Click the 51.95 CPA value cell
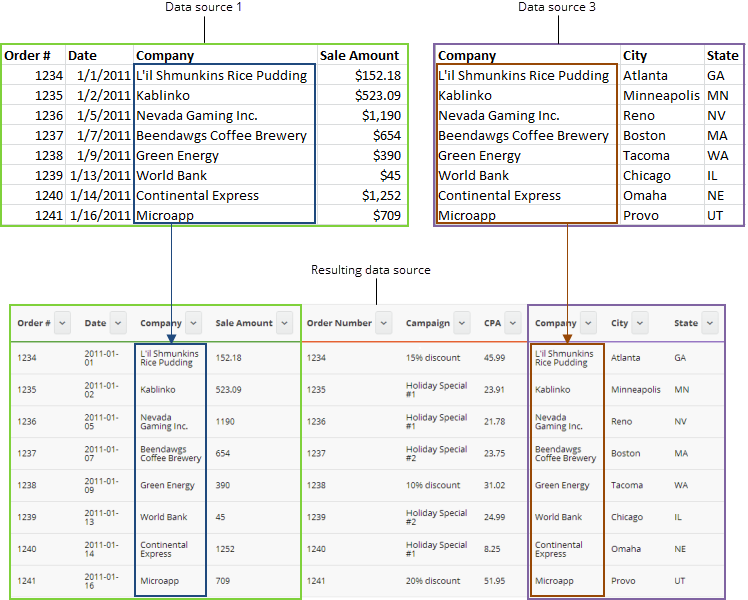The image size is (748, 600). tap(494, 580)
